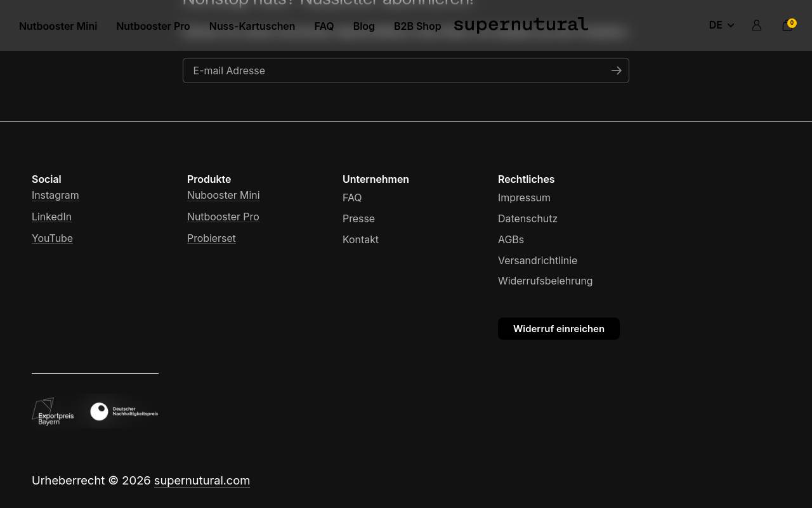
Task: View Deutscher Nachhaltigkeitspreis award logo
Action: click(124, 411)
